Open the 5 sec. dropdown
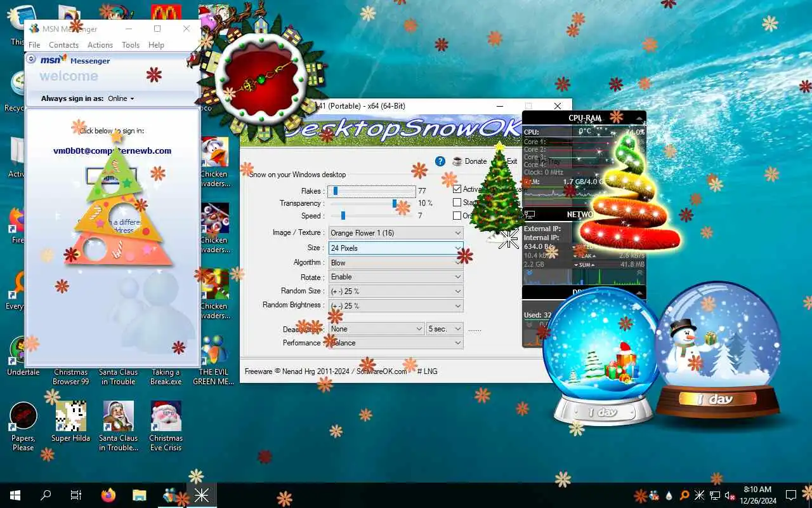Screen dimensions: 812x508 [445, 329]
